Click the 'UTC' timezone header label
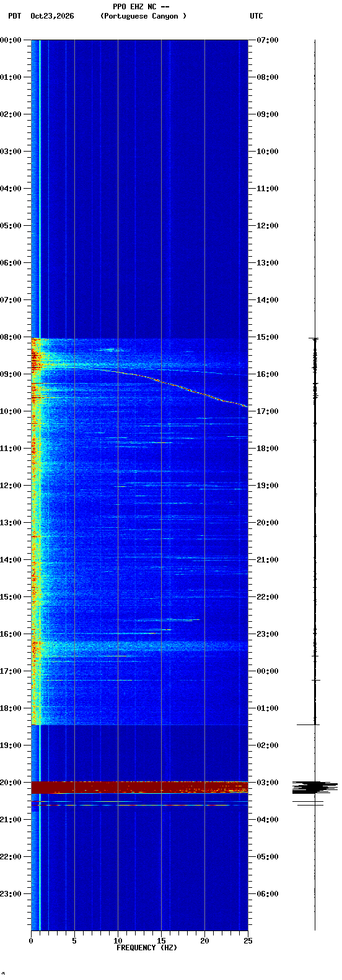Image resolution: width=342 pixels, height=980 pixels. (x=256, y=16)
